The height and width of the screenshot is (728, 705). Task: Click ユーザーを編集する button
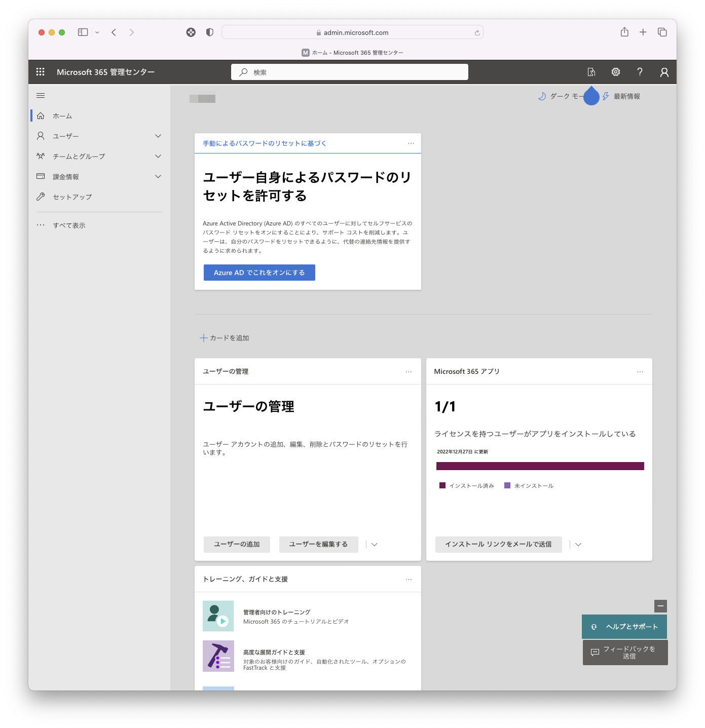(318, 544)
